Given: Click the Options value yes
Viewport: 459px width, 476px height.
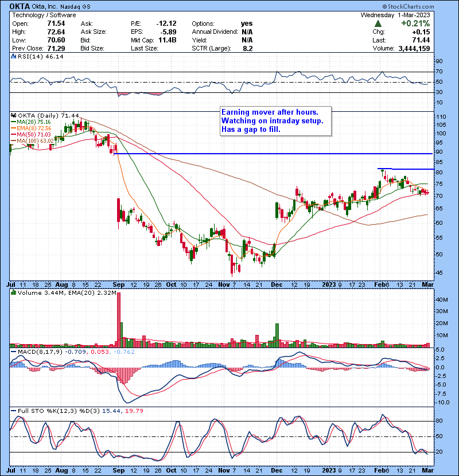Looking at the screenshot, I should [247, 24].
